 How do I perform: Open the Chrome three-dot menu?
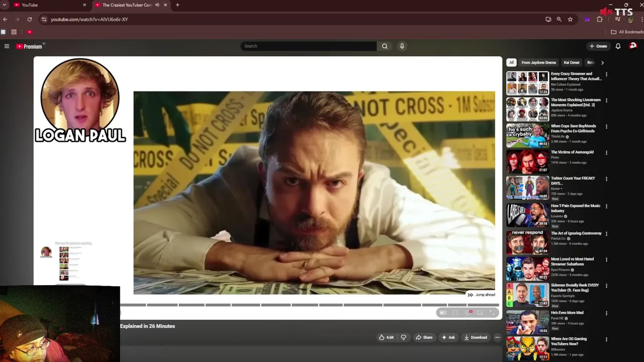(641, 19)
